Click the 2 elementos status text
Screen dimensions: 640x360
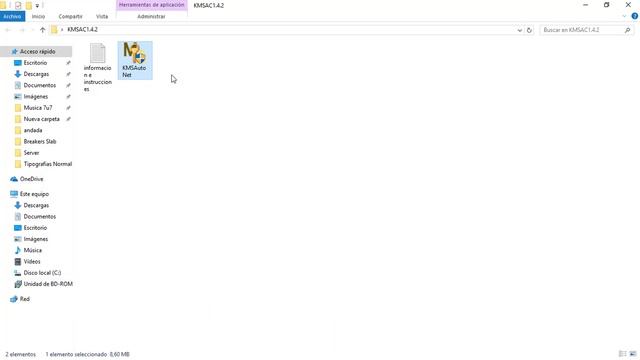[x=20, y=354]
